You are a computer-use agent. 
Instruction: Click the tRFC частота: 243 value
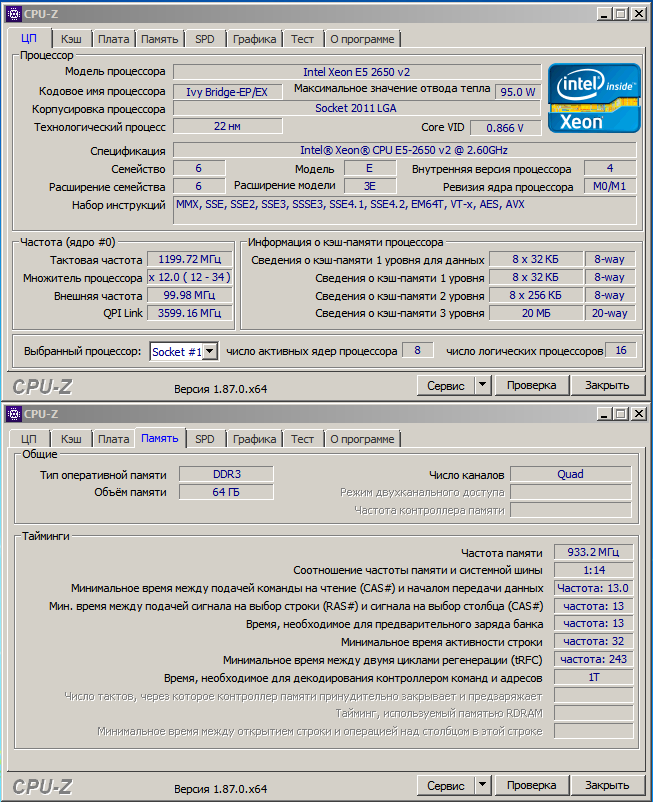593,659
